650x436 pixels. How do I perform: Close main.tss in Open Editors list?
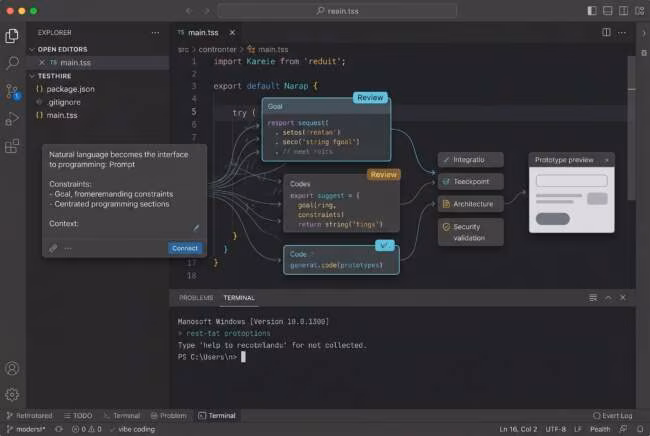[x=42, y=62]
